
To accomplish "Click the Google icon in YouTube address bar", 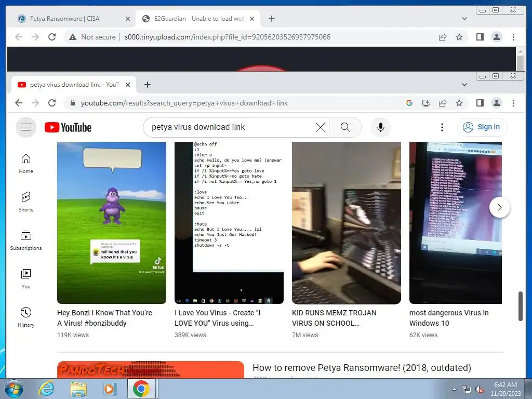I will pos(409,103).
